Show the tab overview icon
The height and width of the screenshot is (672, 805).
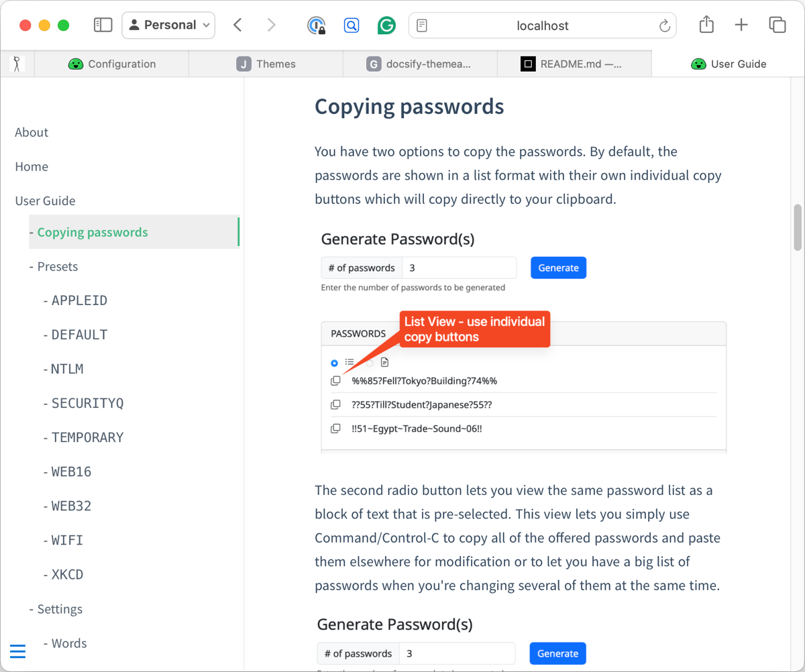[777, 25]
